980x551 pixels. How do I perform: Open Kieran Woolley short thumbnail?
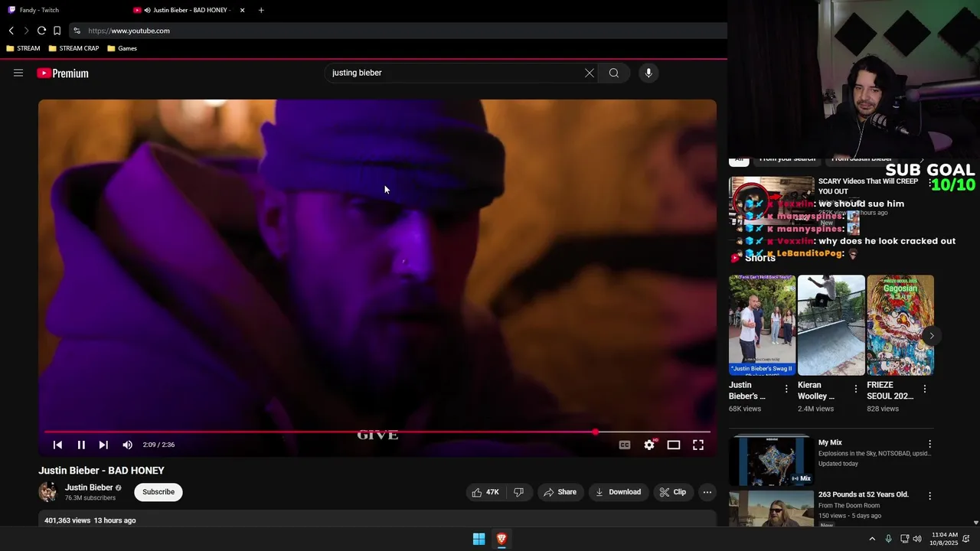(x=831, y=325)
